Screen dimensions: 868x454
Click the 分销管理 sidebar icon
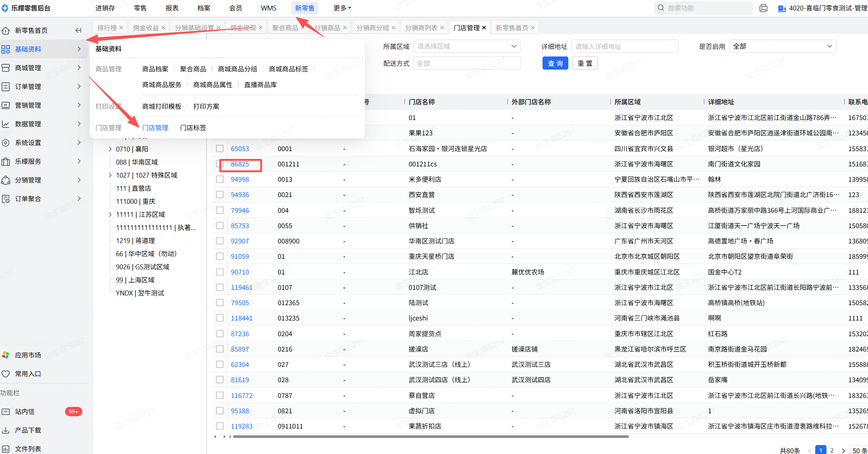tap(6, 180)
